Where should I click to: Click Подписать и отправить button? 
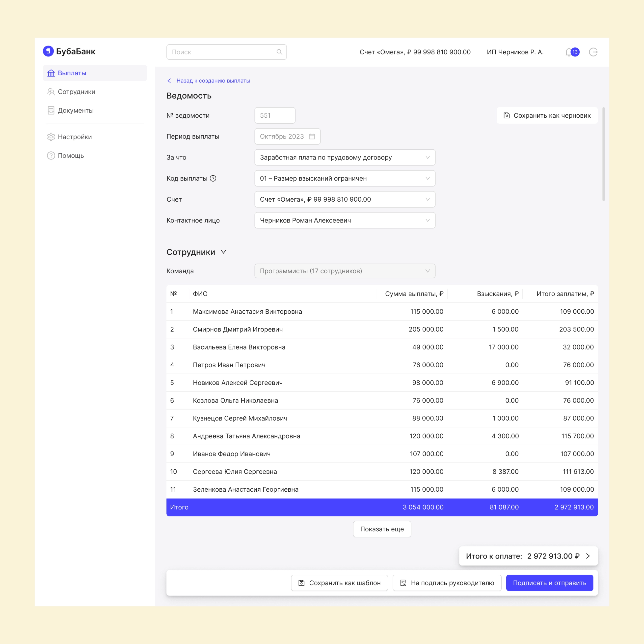click(x=550, y=583)
